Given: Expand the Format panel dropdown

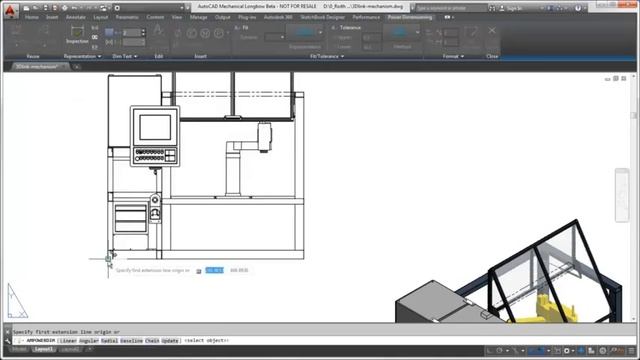Looking at the screenshot, I should tap(453, 56).
